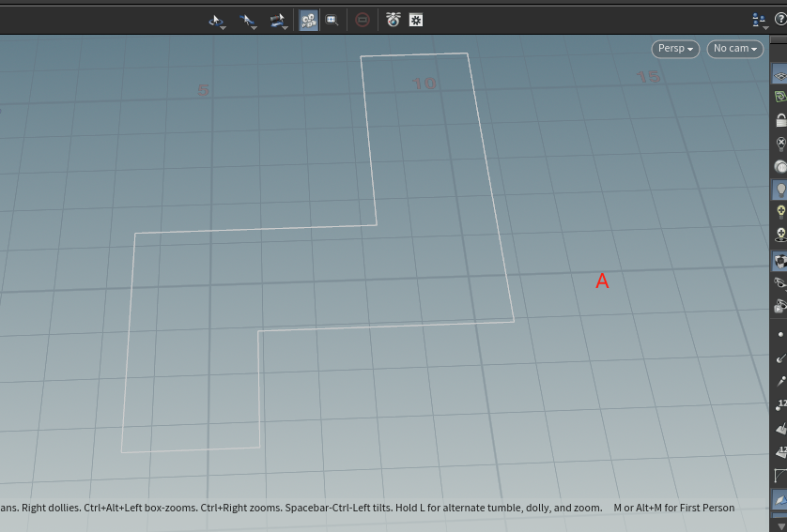Image resolution: width=787 pixels, height=532 pixels.
Task: Select the Render Region tool icon
Action: click(332, 20)
